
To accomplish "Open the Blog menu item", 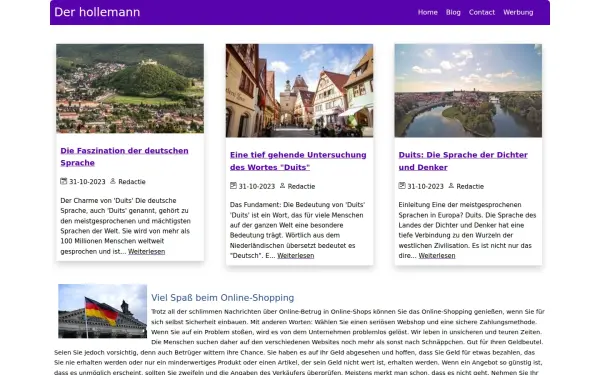I will (453, 12).
